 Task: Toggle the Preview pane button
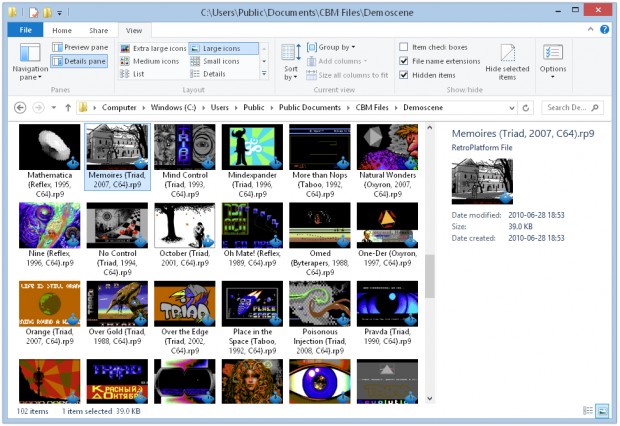pos(80,47)
